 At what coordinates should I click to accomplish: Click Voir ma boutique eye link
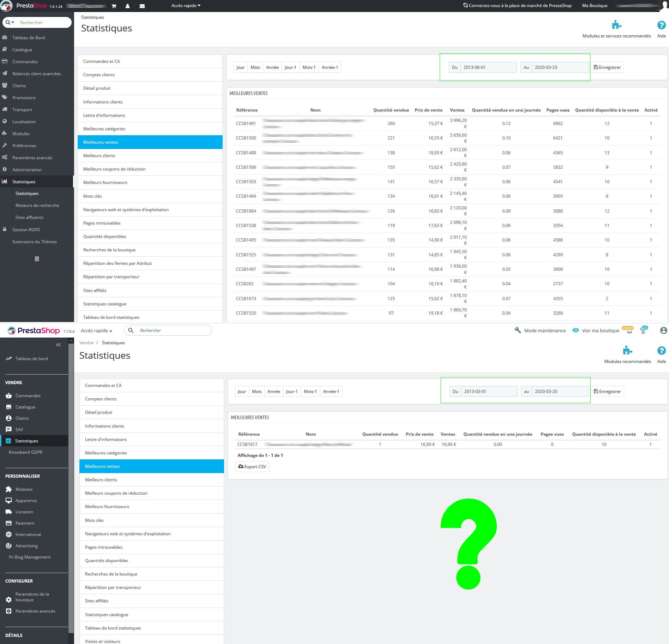click(596, 330)
